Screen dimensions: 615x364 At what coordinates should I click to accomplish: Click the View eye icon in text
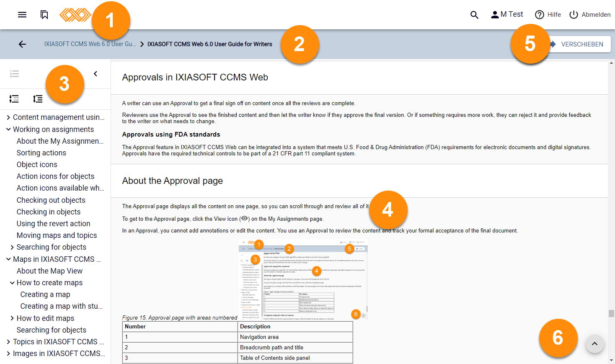244,218
